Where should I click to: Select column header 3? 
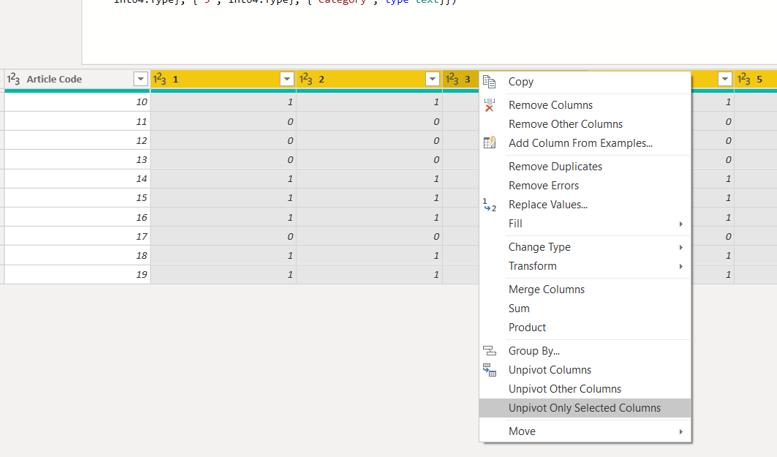click(x=461, y=79)
